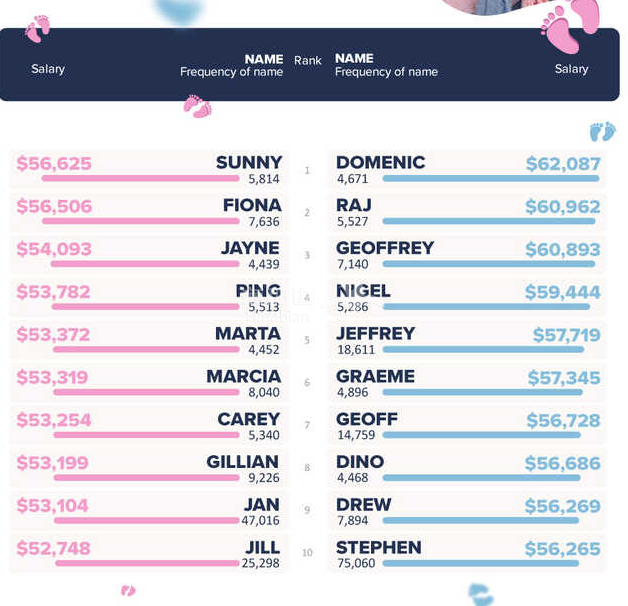This screenshot has width=628, height=606.
Task: Click the blue footprints icon above Domenic row
Action: tap(603, 131)
